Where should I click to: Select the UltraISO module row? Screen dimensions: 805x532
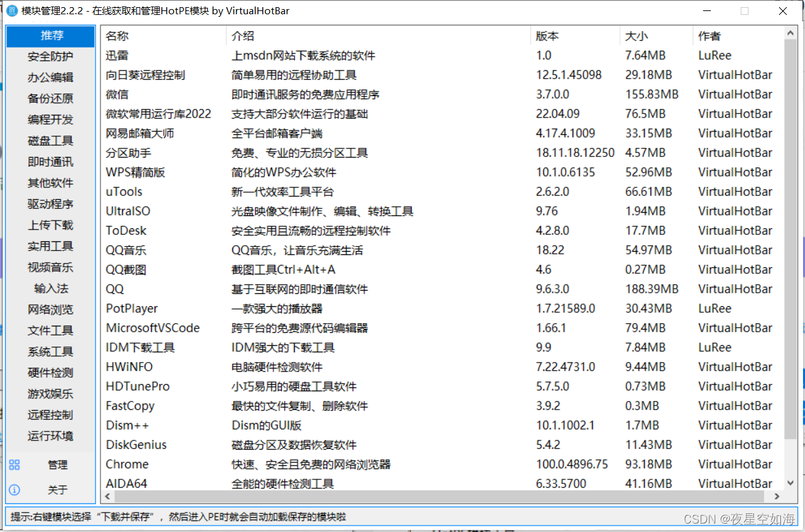[442, 211]
